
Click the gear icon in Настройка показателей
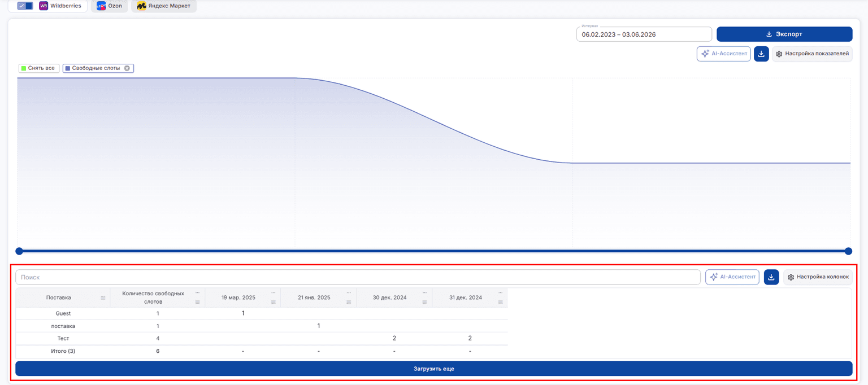click(x=779, y=54)
